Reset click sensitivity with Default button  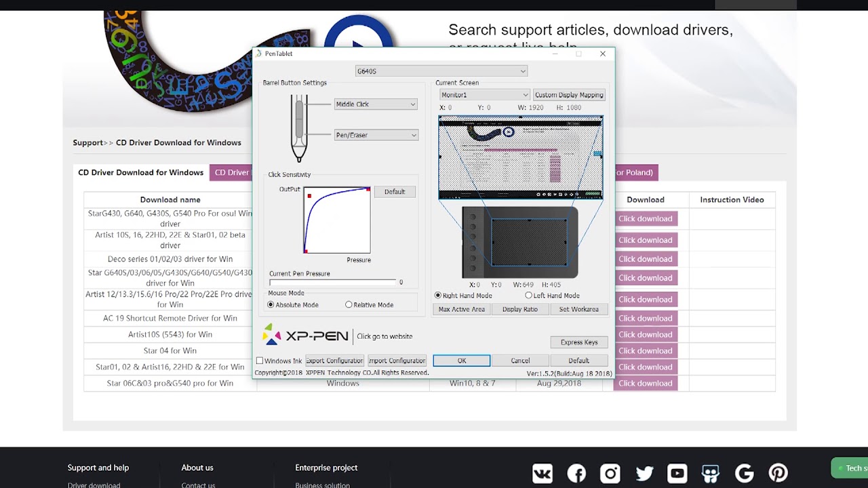pos(395,192)
